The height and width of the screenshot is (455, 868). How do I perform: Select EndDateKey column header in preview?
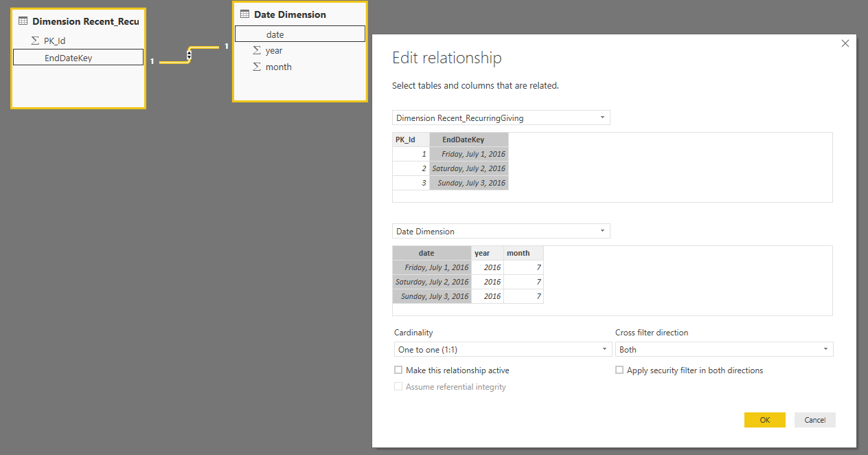click(x=469, y=140)
